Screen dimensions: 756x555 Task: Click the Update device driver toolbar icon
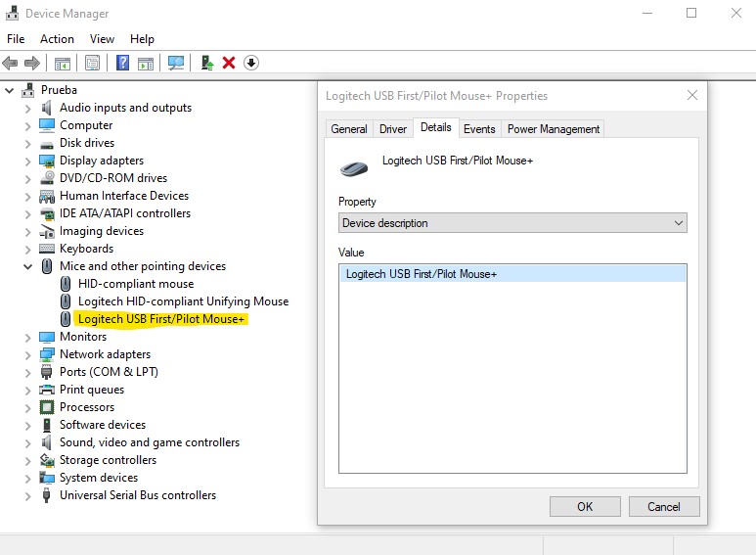[206, 63]
